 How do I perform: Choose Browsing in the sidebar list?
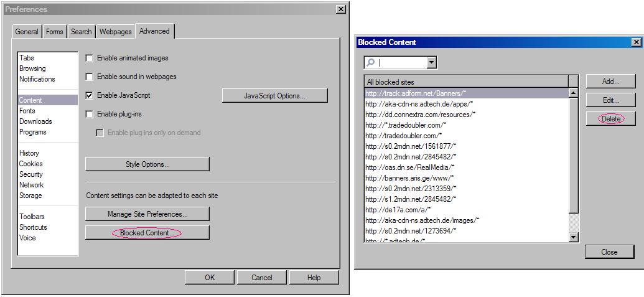pos(32,68)
